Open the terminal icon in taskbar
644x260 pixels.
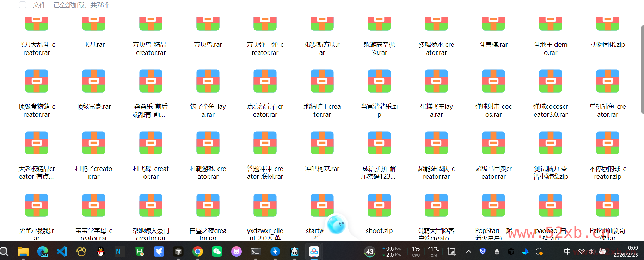pos(256,252)
